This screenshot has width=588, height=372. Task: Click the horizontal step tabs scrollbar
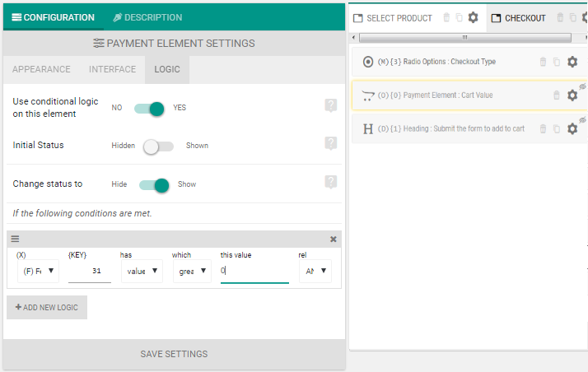(x=465, y=38)
